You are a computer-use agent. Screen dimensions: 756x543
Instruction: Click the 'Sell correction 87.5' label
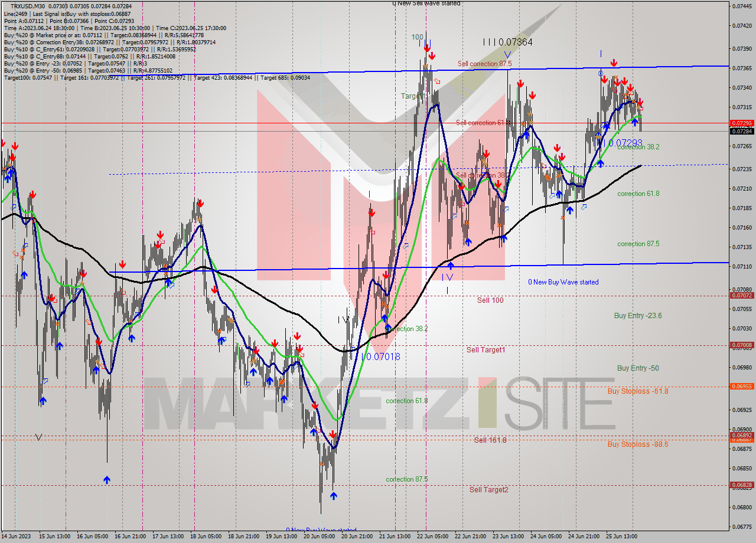[x=484, y=64]
